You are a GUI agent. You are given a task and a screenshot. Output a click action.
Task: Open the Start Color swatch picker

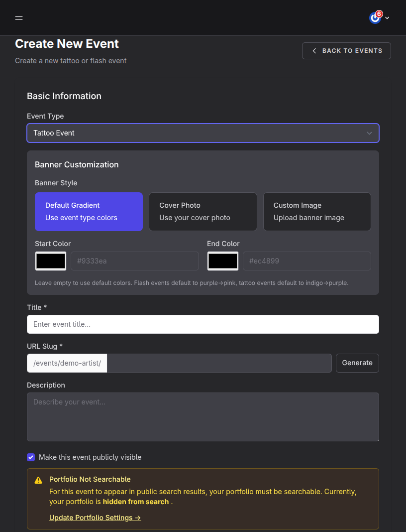(50, 261)
